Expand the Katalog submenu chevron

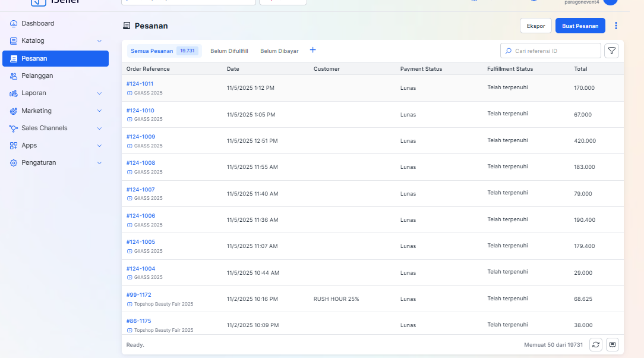pos(99,41)
